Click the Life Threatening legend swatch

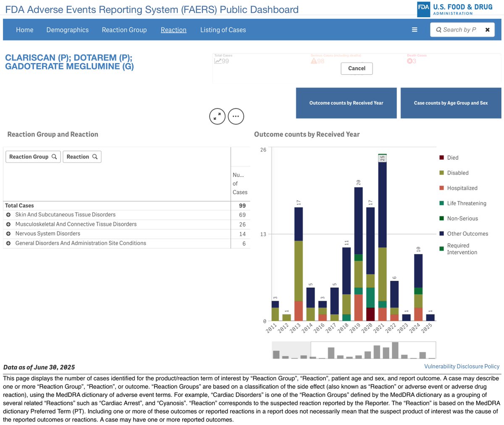441,203
